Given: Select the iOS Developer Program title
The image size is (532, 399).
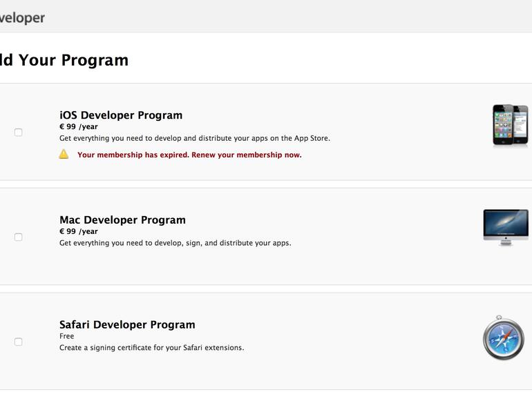Looking at the screenshot, I should tap(121, 115).
